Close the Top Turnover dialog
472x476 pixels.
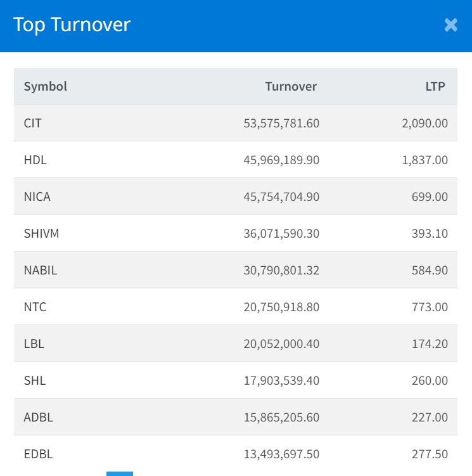pos(450,25)
